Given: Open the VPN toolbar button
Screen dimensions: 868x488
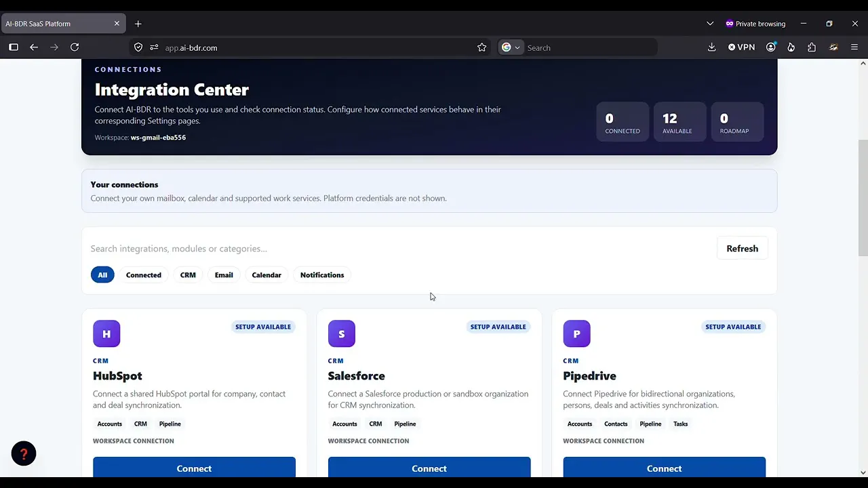Looking at the screenshot, I should (741, 47).
